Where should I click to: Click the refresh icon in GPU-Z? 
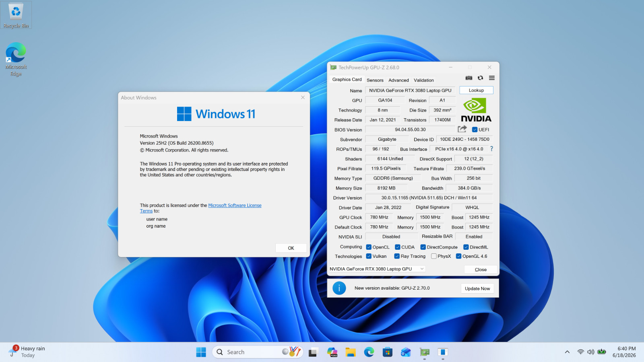click(480, 78)
